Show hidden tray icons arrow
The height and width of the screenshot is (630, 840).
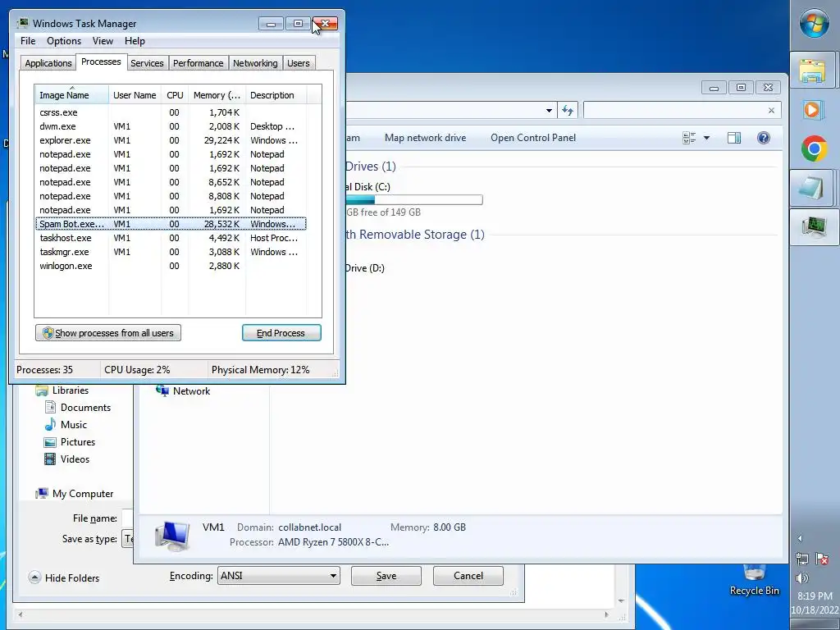click(x=801, y=538)
